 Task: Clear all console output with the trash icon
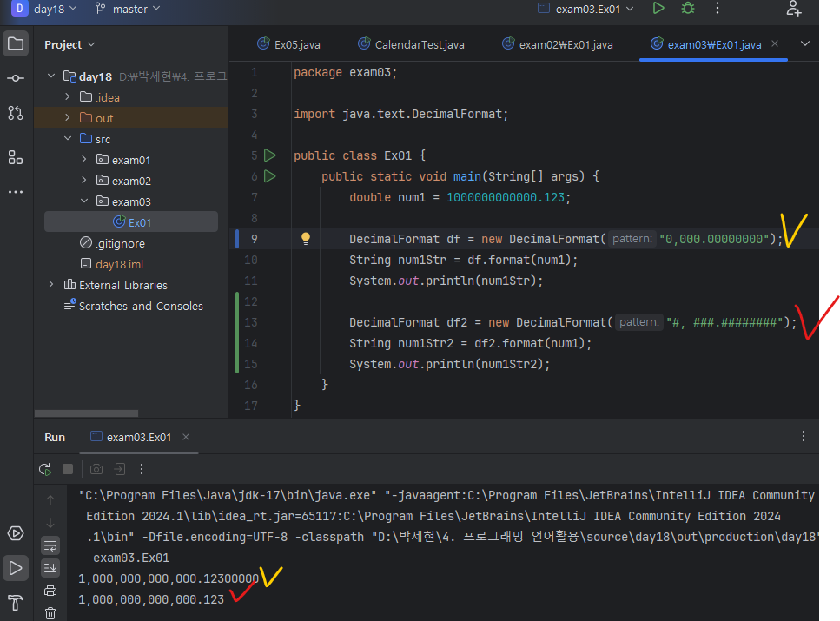[50, 613]
